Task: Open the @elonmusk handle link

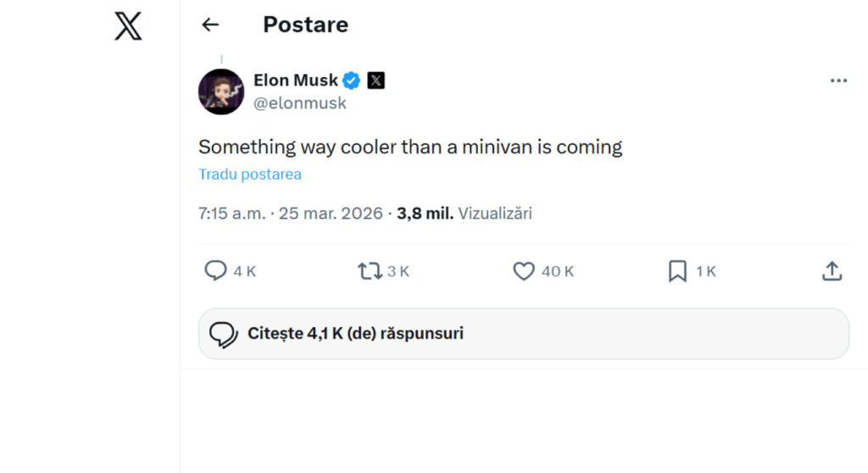Action: (x=300, y=103)
